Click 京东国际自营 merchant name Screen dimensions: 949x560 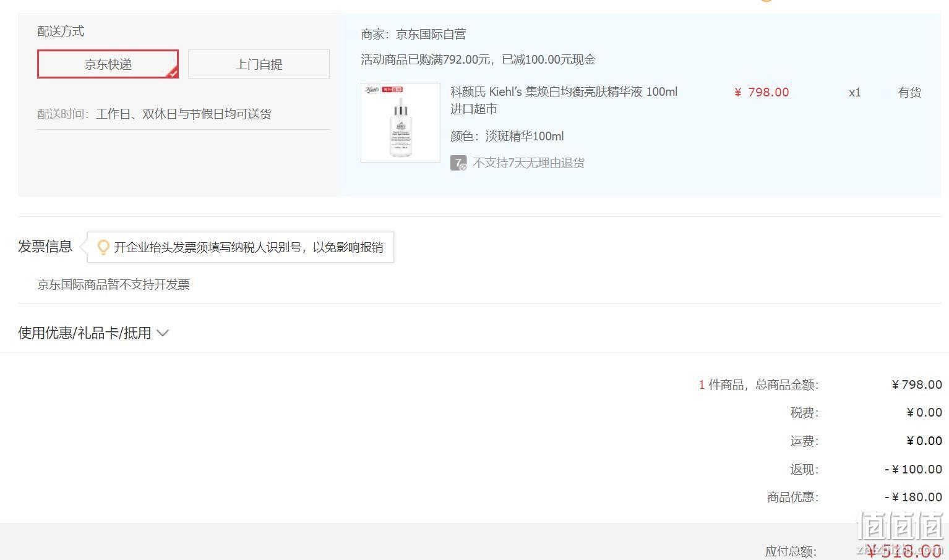coord(431,34)
